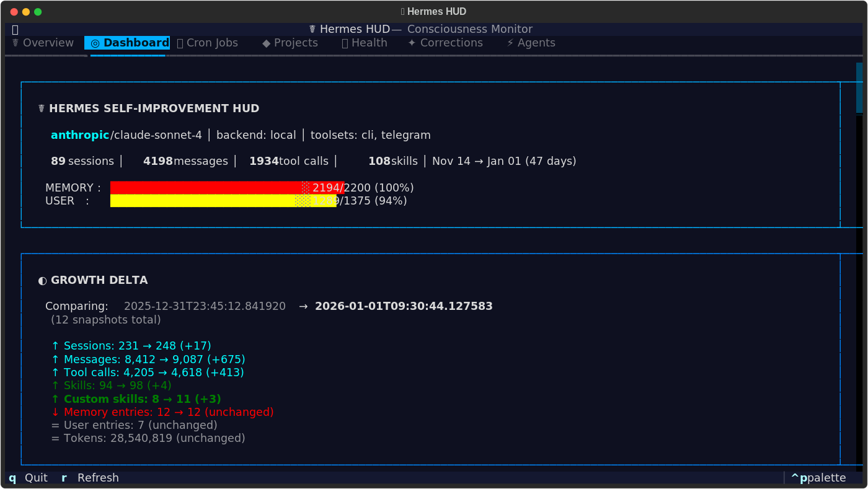
Task: Click the half-circle icon beside GROWTH DELTA
Action: click(42, 280)
